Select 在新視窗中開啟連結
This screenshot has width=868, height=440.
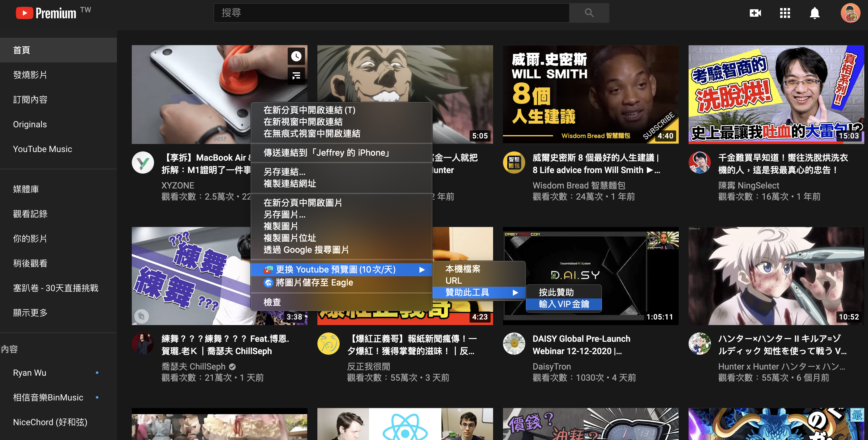coord(341,122)
